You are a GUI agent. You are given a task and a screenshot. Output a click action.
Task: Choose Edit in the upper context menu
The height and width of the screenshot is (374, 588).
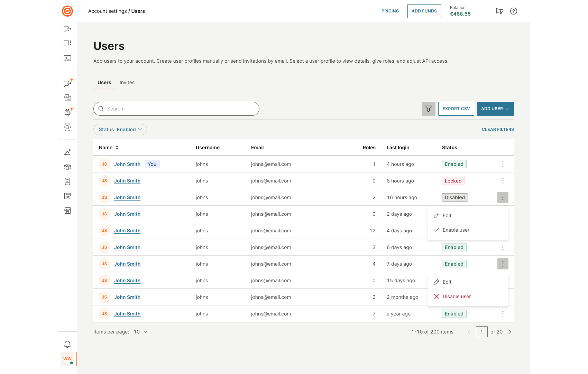click(x=468, y=215)
